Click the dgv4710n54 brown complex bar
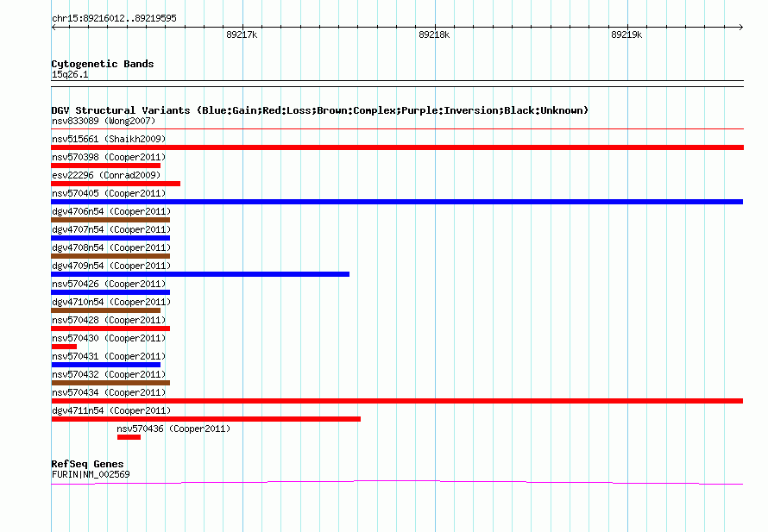Image resolution: width=768 pixels, height=532 pixels. (106, 310)
